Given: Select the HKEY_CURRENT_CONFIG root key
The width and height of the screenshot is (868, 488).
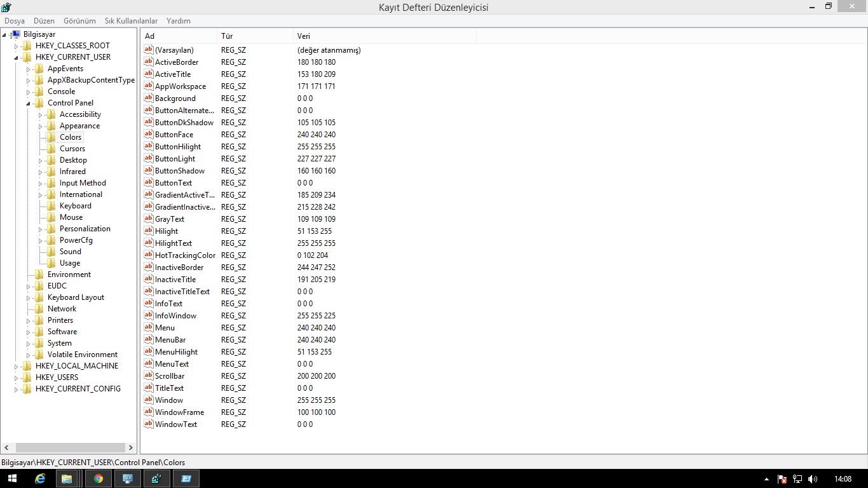Looking at the screenshot, I should 78,389.
